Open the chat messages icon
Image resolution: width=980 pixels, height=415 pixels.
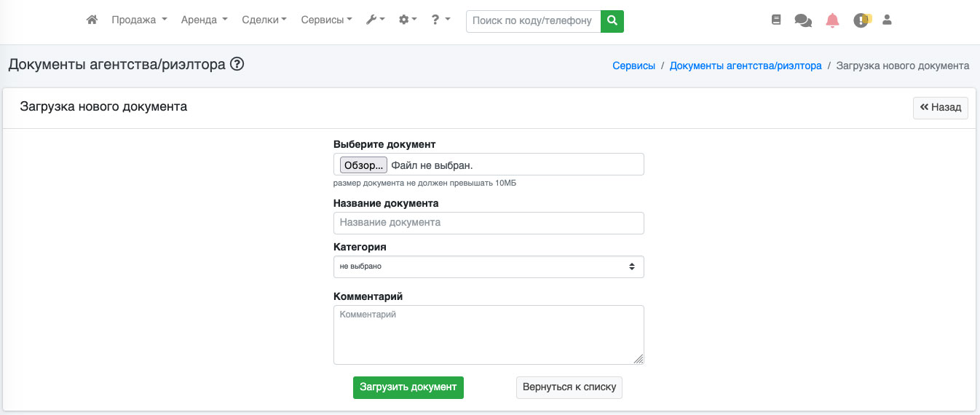tap(803, 20)
